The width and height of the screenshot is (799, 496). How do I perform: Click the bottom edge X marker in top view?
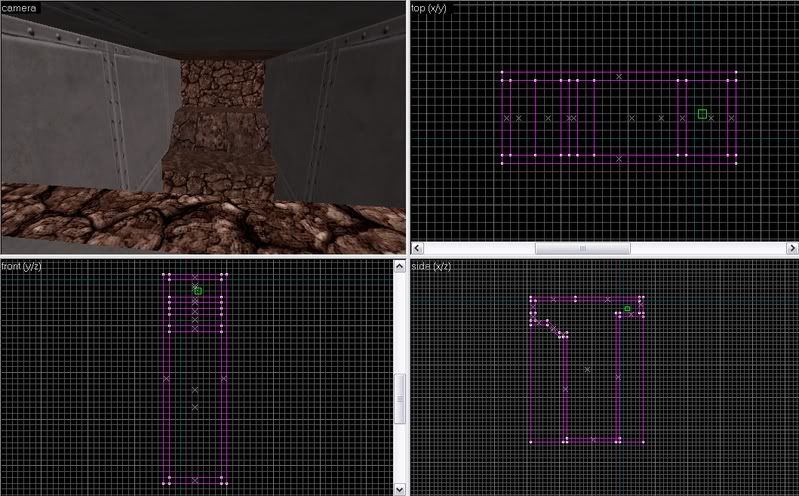(x=619, y=158)
